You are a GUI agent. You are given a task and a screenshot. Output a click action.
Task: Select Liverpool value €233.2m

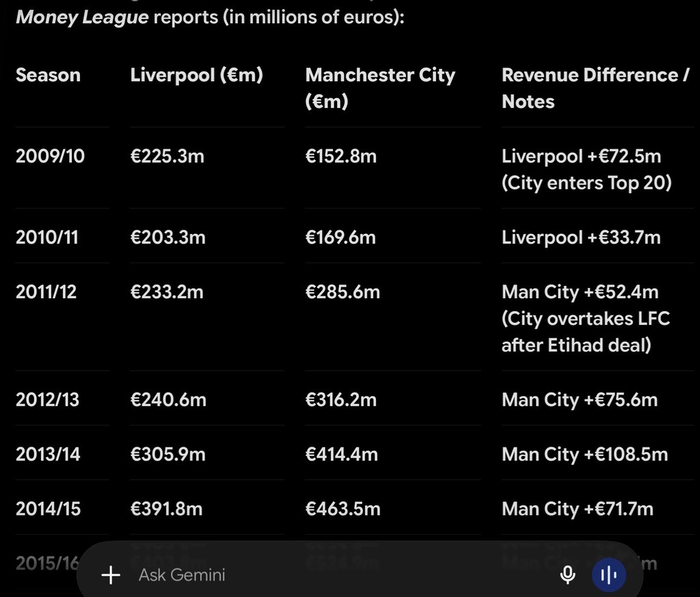167,292
